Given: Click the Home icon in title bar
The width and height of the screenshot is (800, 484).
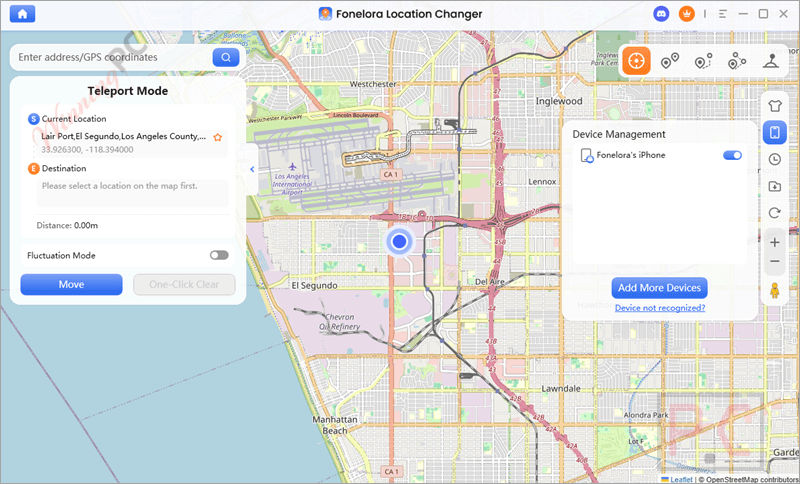Looking at the screenshot, I should [x=22, y=14].
